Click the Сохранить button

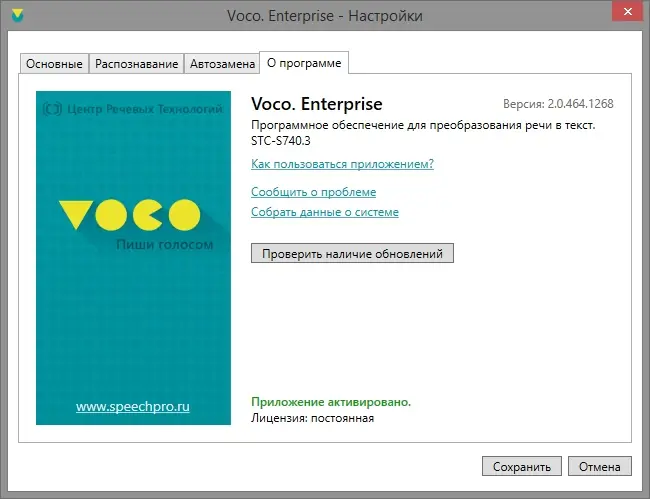point(522,467)
